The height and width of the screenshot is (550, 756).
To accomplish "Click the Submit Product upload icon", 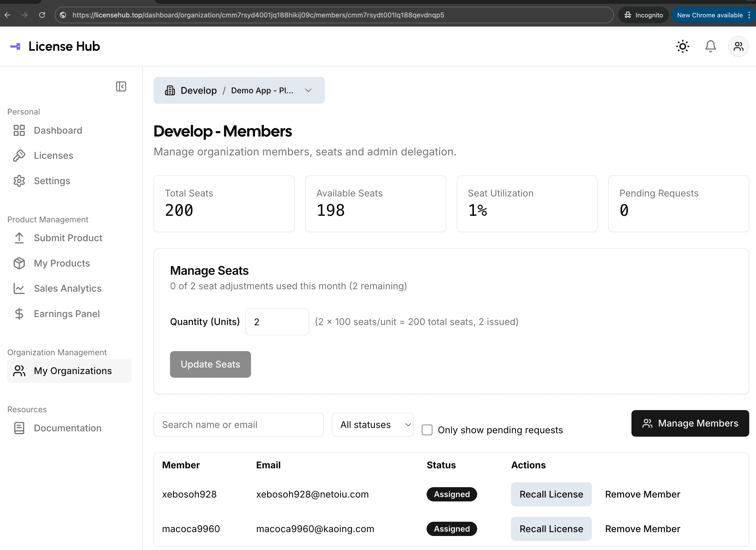I will [x=19, y=238].
